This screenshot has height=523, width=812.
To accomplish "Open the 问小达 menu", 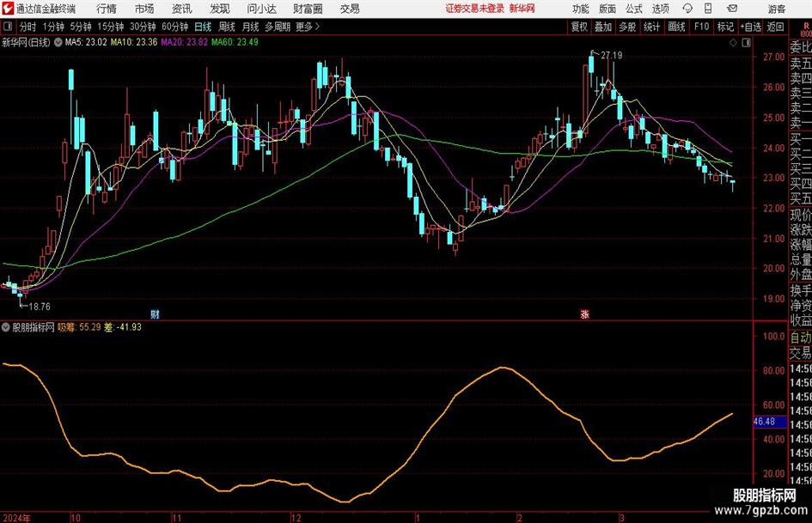I will (x=261, y=9).
